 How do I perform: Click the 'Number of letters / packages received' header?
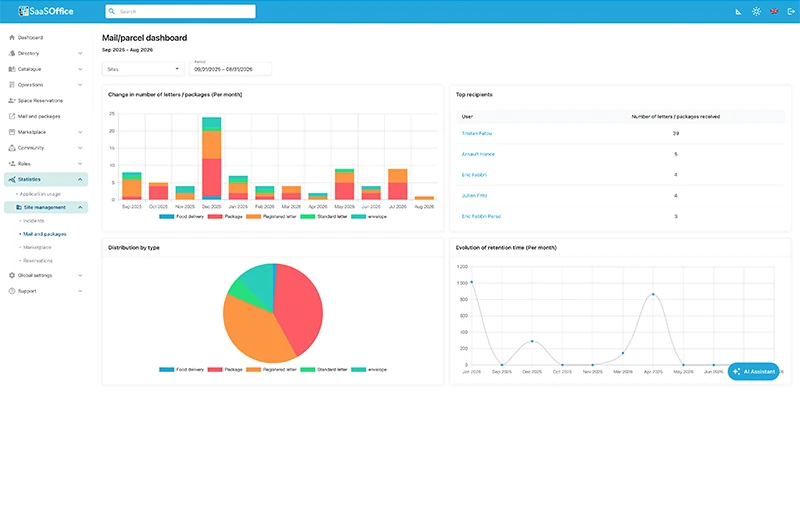tap(676, 116)
